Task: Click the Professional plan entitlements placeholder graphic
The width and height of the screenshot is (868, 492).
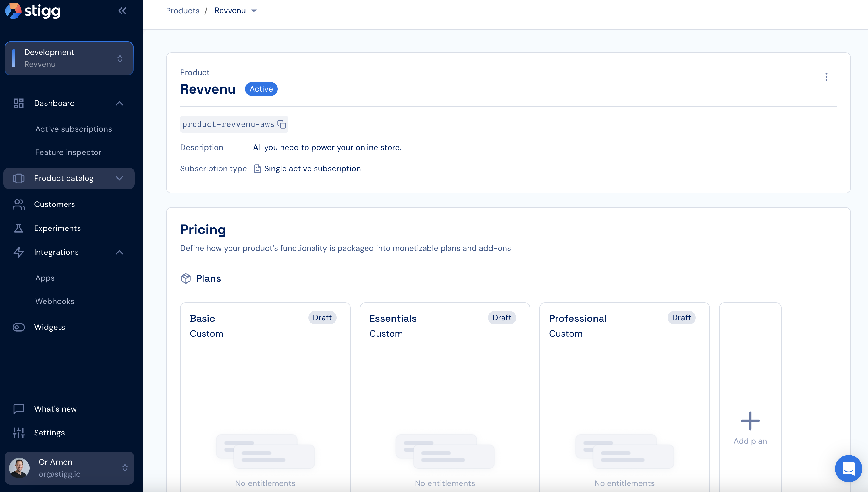Action: coord(625,451)
